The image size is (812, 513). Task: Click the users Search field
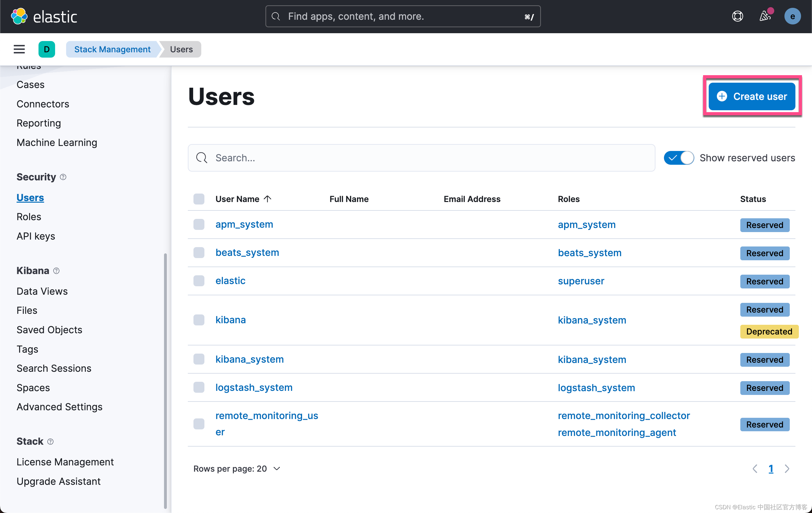coord(422,158)
